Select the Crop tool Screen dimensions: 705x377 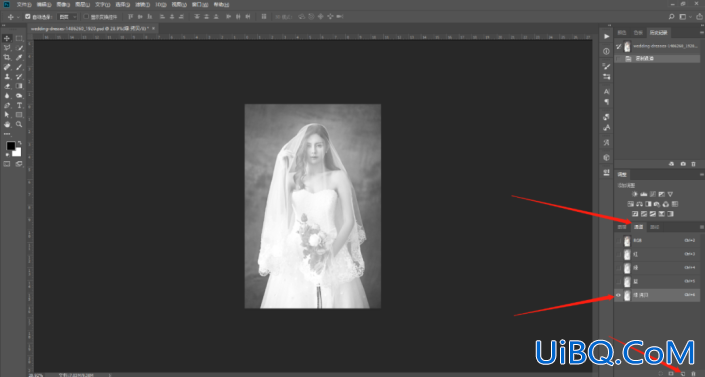click(7, 58)
